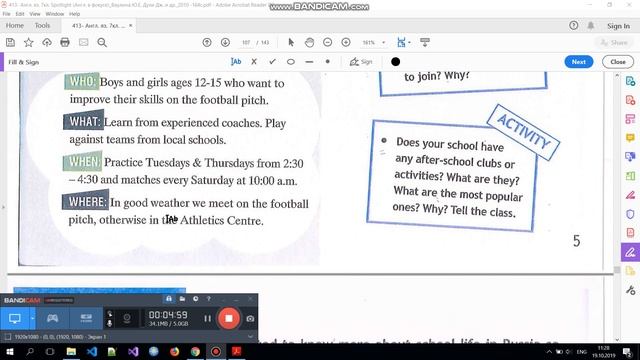Open the View menu

pyautogui.click(x=35, y=14)
